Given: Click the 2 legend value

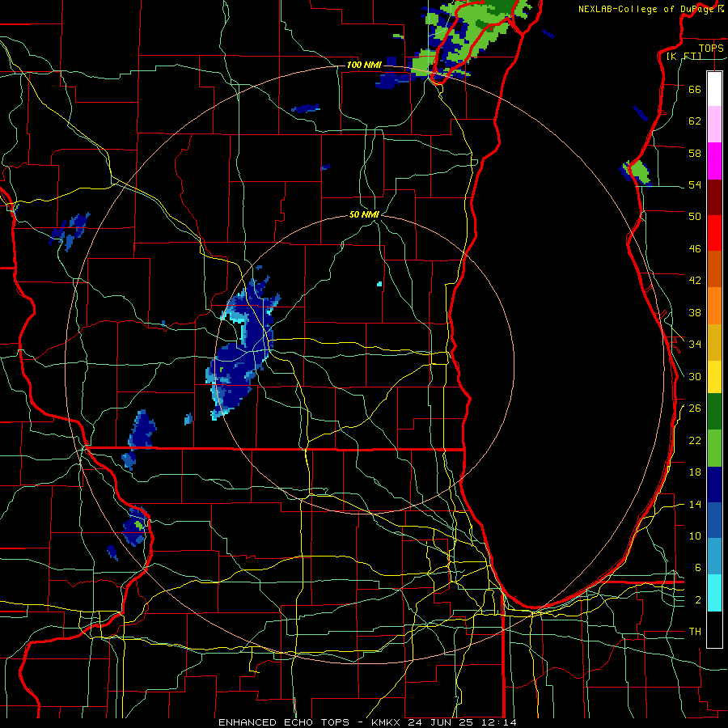Looking at the screenshot, I should [698, 600].
